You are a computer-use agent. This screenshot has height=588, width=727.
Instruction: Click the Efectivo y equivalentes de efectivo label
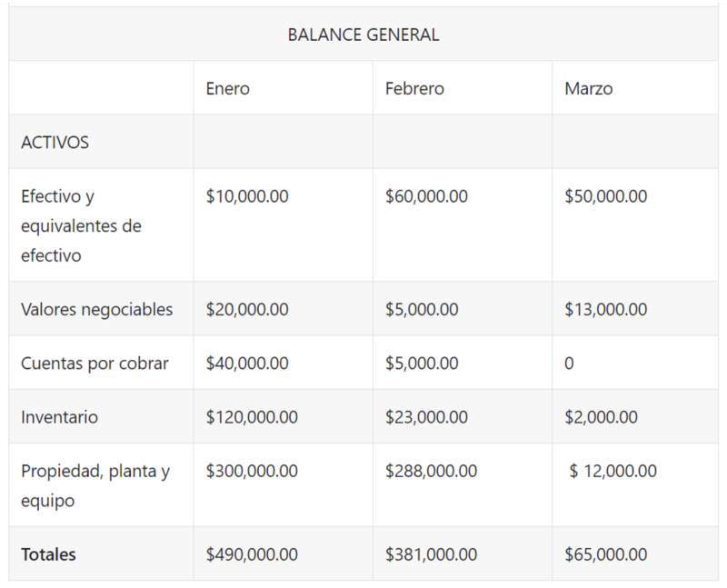coord(81,225)
